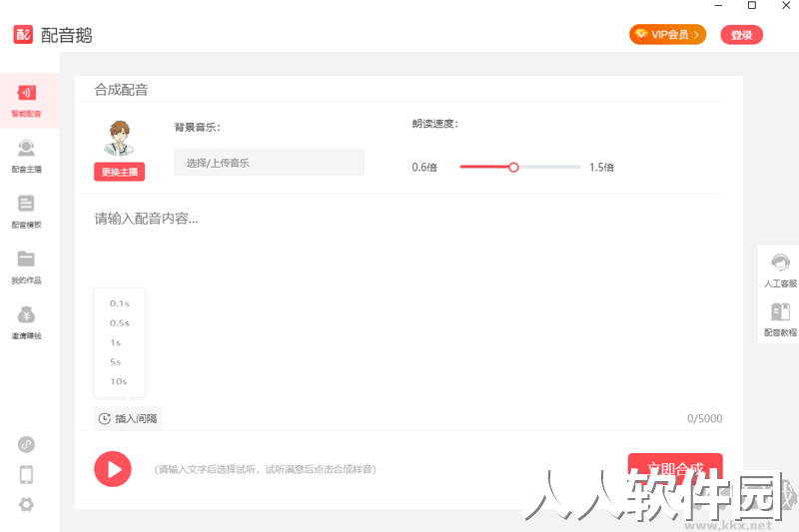Open the 选择/上传音乐 background music field
799x532 pixels.
[269, 163]
